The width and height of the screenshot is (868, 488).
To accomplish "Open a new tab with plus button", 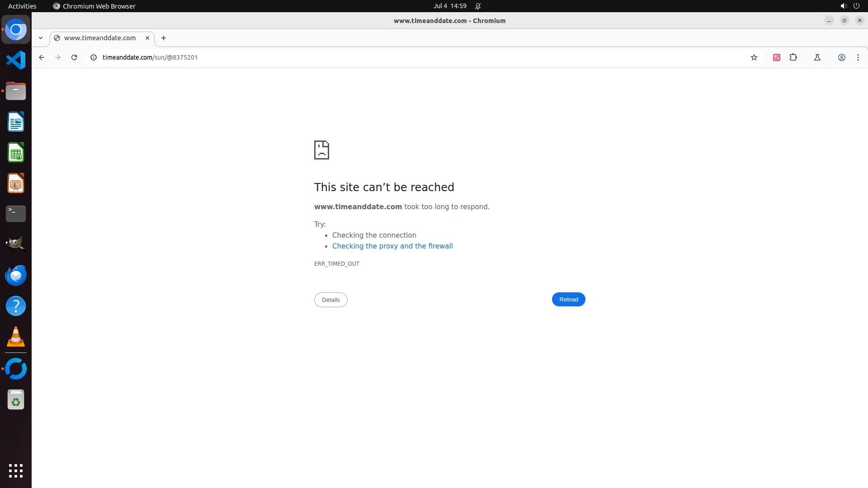I will coord(164,38).
